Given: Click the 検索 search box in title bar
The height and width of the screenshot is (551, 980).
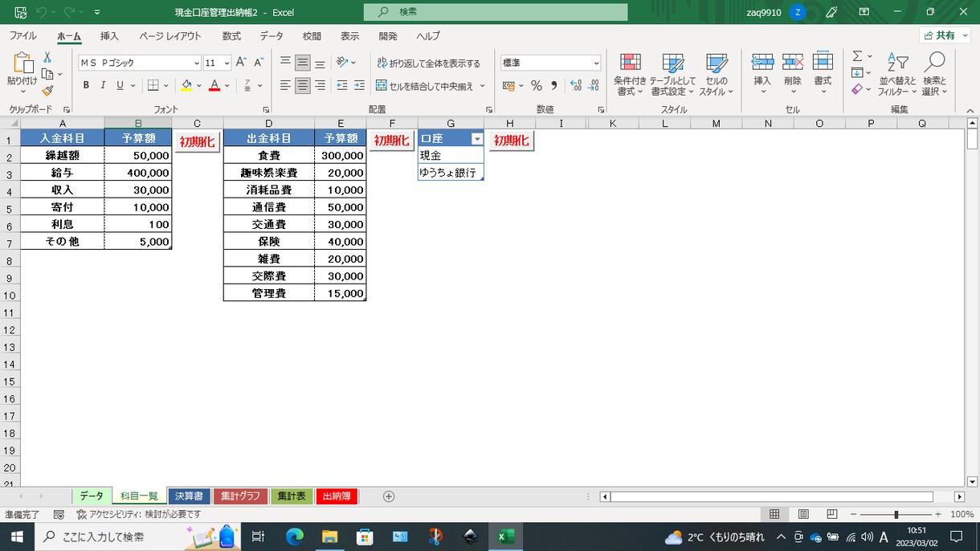Looking at the screenshot, I should tap(496, 12).
